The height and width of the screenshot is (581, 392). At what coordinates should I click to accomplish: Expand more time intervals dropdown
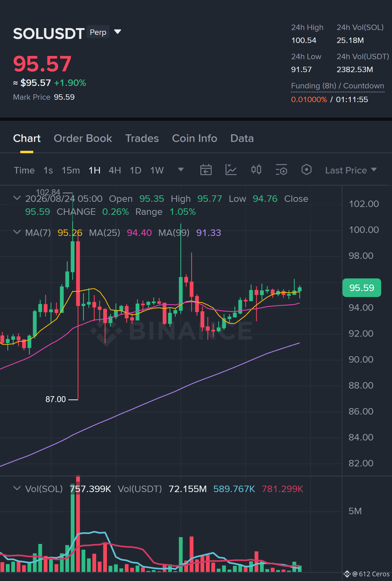[x=181, y=170]
